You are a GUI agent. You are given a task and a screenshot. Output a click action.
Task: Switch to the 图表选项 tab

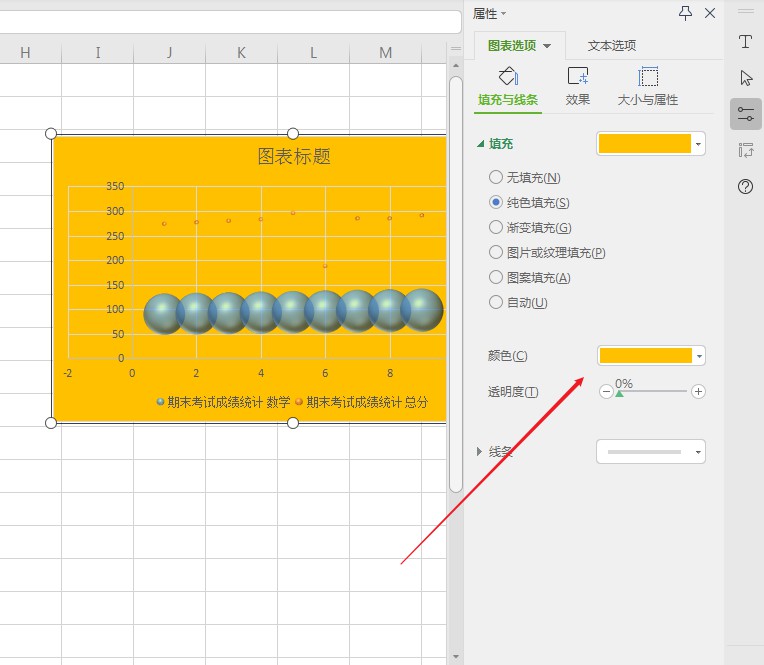click(x=512, y=46)
